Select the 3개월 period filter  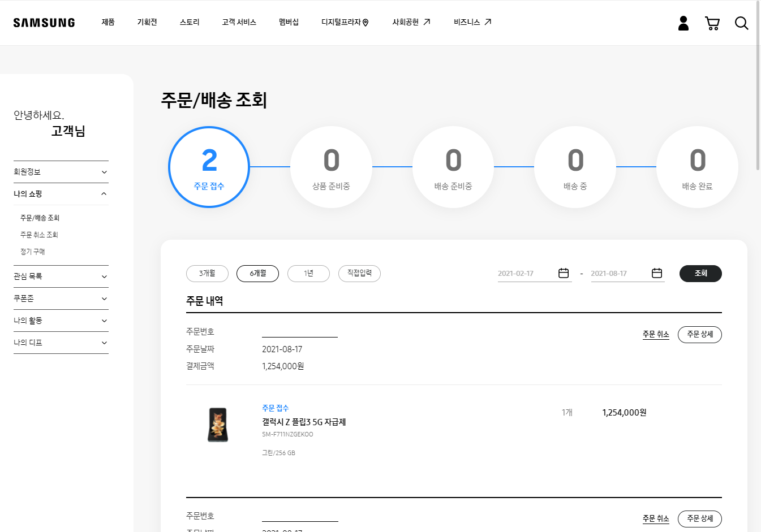pos(207,274)
